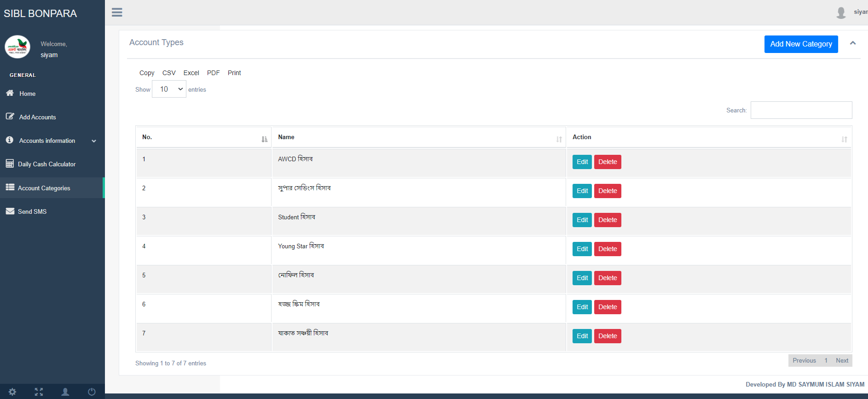Open the Send SMS menu item
This screenshot has height=399, width=868.
coord(52,211)
